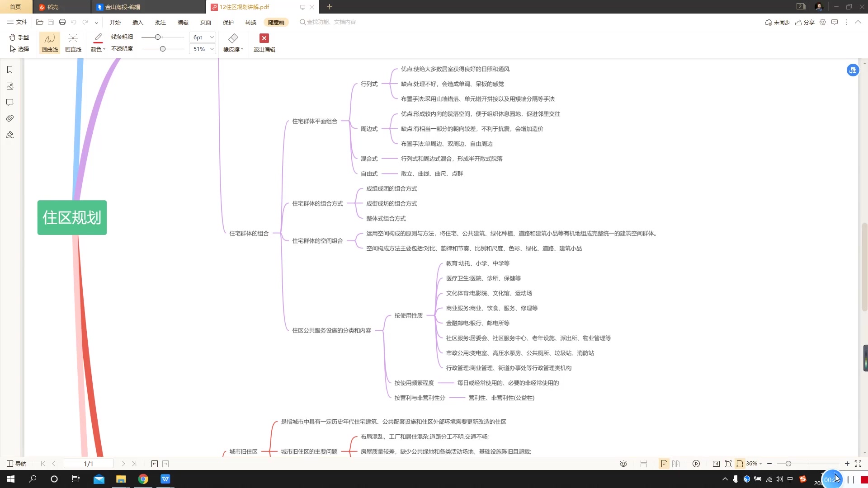Open the 颜色 pen color picker
This screenshot has height=488, width=868.
click(x=98, y=43)
